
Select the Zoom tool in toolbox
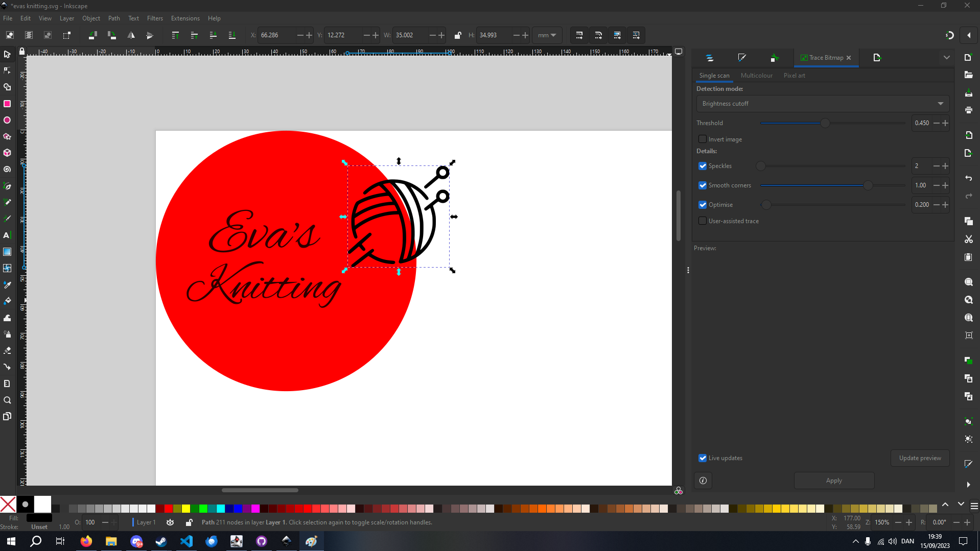(x=7, y=400)
